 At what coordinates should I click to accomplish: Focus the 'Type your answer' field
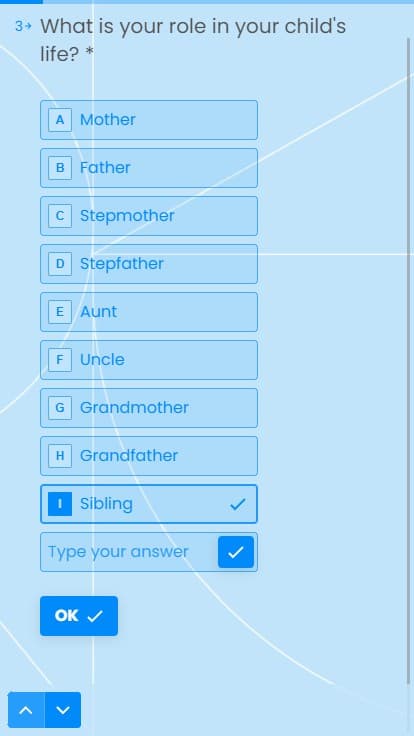click(129, 552)
